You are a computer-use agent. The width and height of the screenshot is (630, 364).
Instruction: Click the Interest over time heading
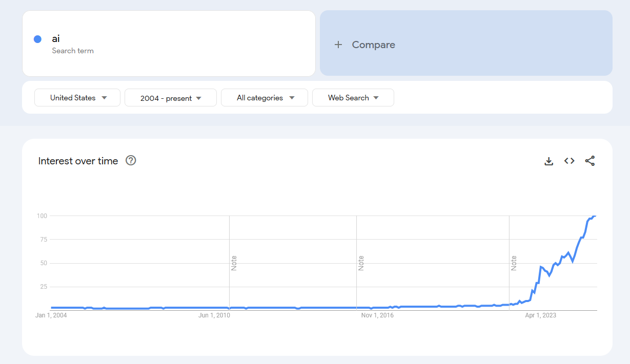[x=78, y=161]
